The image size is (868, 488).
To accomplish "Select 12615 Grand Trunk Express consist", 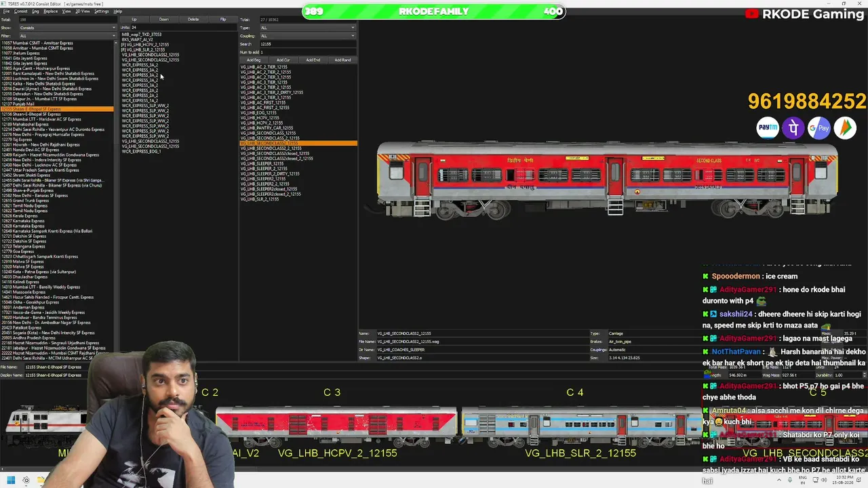I will coord(25,201).
